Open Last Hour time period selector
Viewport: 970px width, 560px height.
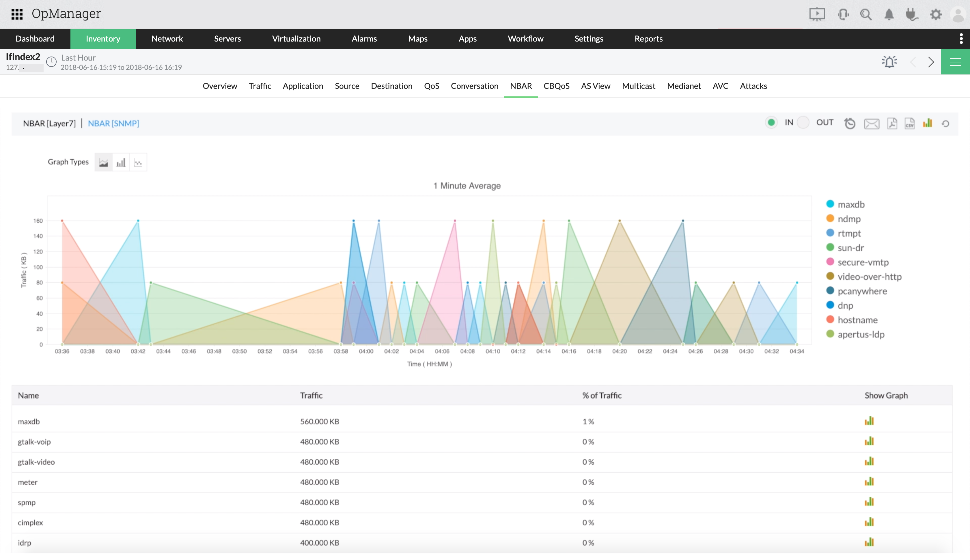[x=78, y=58]
